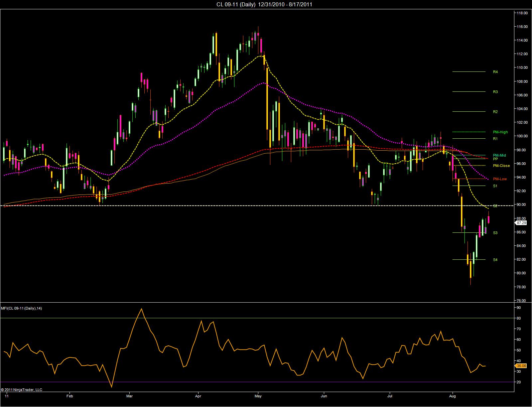Click the Apr date axis label
This screenshot has width=532, height=407.
click(198, 396)
